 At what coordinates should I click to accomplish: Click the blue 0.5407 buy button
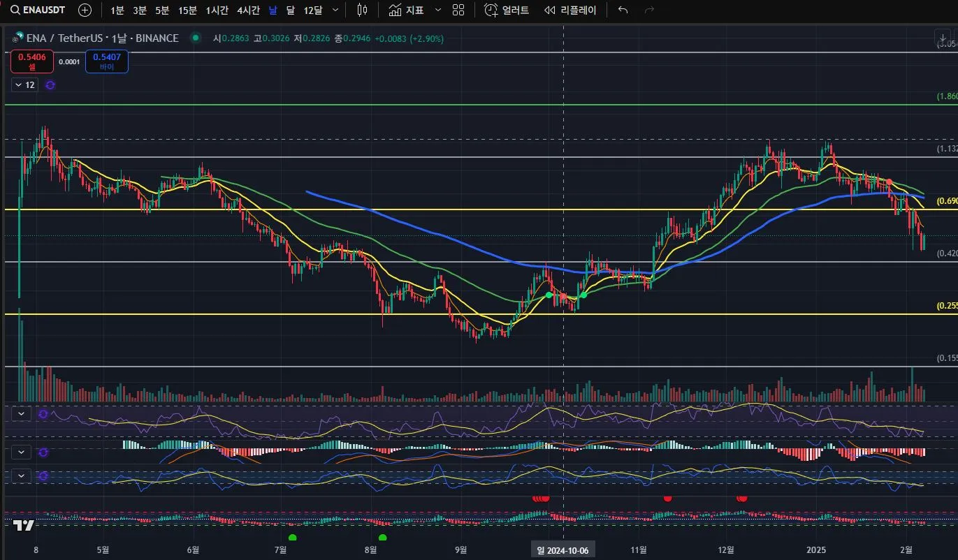click(106, 61)
